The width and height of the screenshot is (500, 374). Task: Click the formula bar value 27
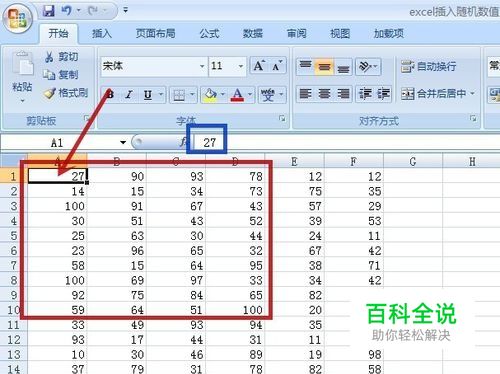(x=210, y=143)
